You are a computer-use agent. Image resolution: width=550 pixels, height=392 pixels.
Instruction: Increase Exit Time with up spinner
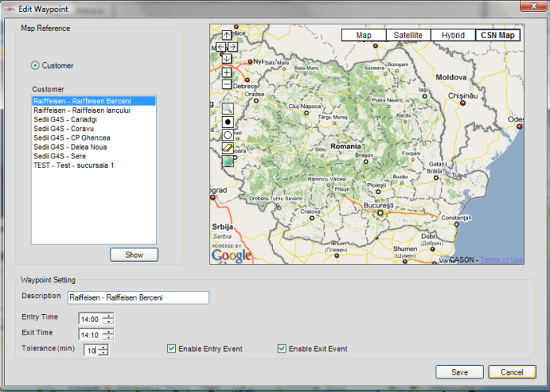(x=109, y=332)
